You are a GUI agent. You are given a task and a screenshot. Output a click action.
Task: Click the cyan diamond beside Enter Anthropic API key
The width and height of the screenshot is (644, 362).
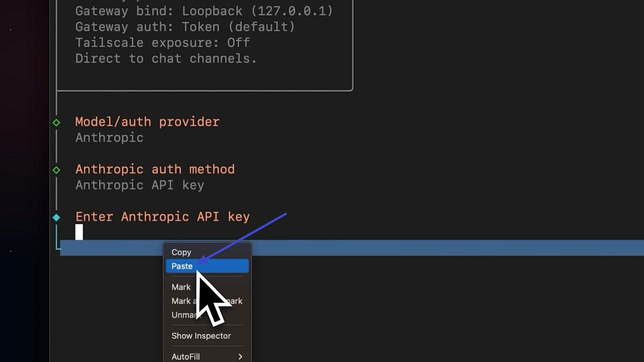56,217
